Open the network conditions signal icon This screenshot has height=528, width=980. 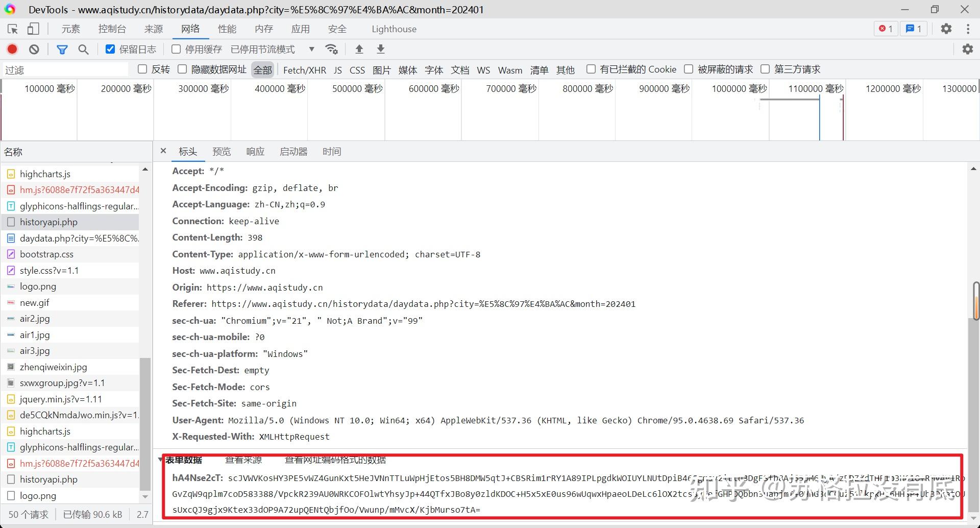tap(332, 49)
